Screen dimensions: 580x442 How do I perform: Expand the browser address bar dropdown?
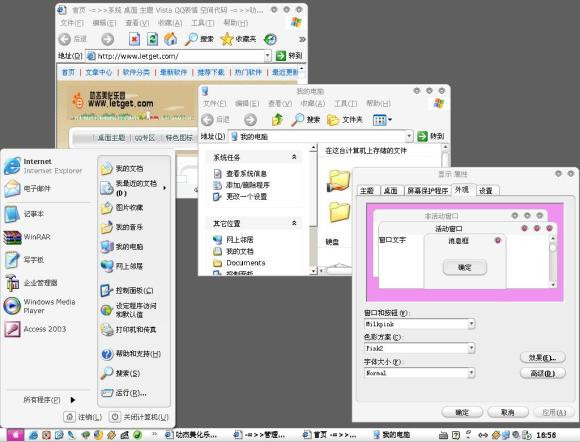point(267,56)
